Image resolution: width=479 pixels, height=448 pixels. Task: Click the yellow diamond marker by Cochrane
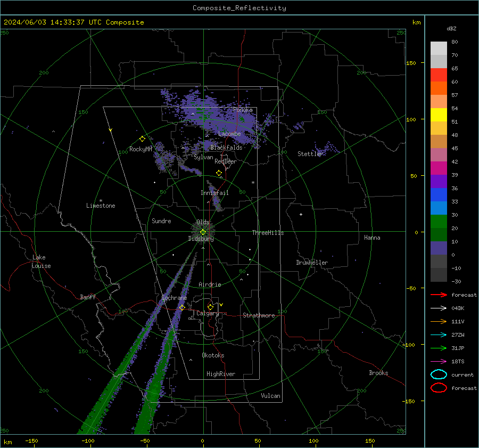click(x=182, y=307)
